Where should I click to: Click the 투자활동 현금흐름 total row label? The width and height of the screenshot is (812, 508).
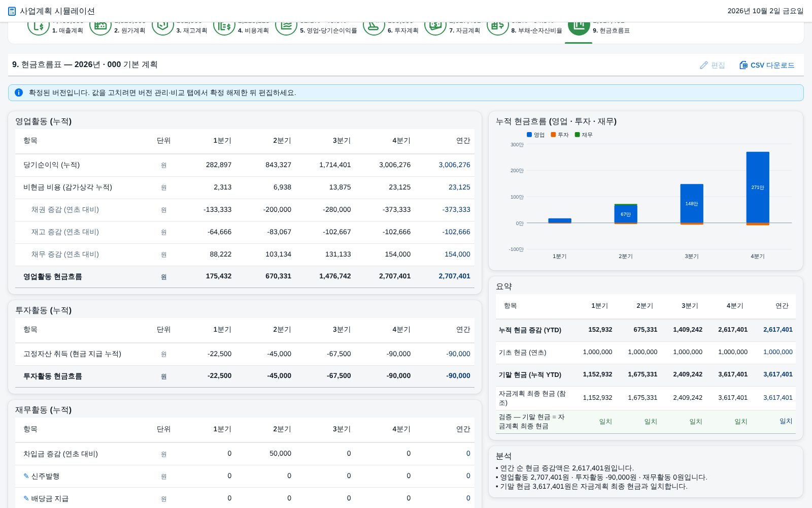52,376
